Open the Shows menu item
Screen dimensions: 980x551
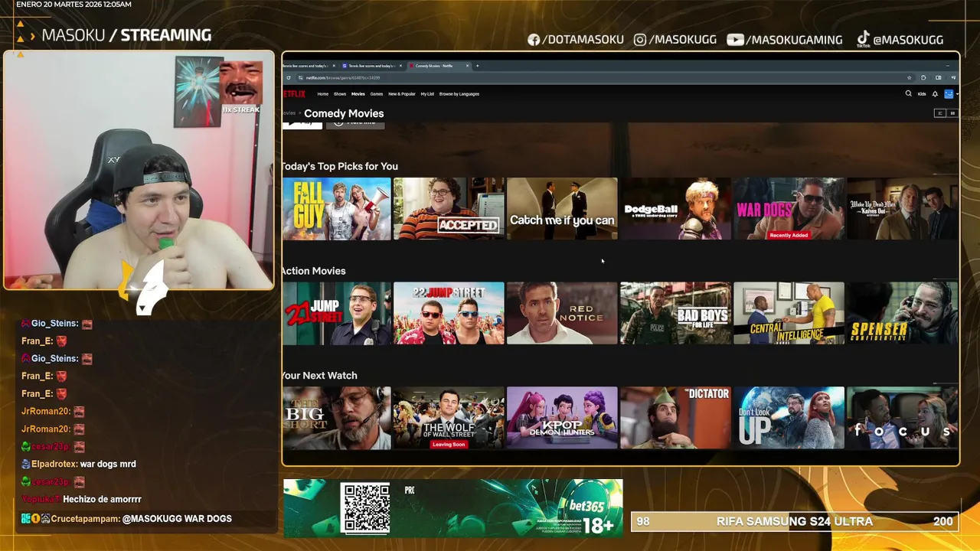click(x=340, y=94)
